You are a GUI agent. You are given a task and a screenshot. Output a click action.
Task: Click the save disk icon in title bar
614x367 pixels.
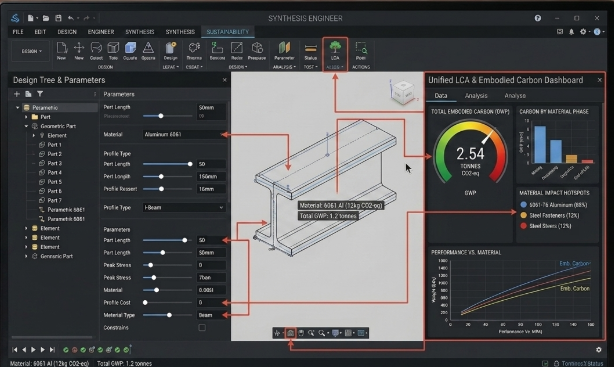click(x=58, y=18)
